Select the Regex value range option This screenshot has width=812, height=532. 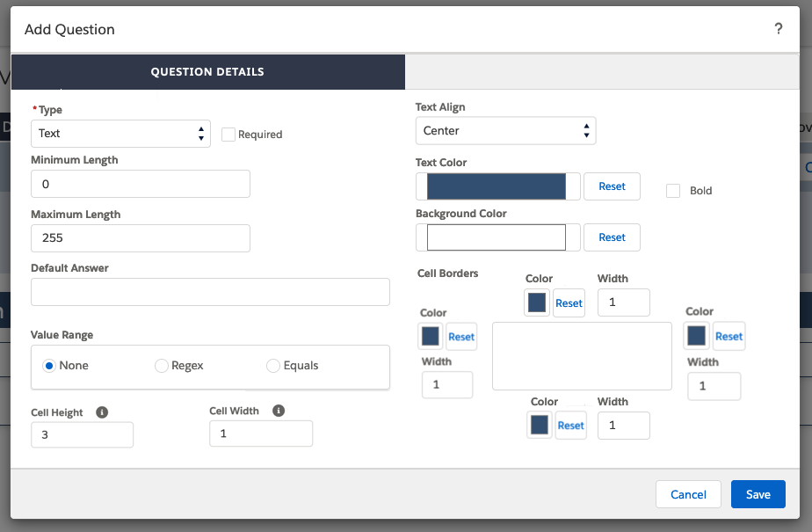click(x=162, y=366)
